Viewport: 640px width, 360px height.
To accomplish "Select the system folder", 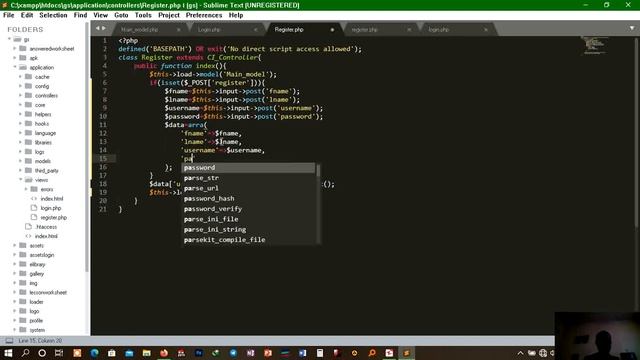I will click(37, 330).
